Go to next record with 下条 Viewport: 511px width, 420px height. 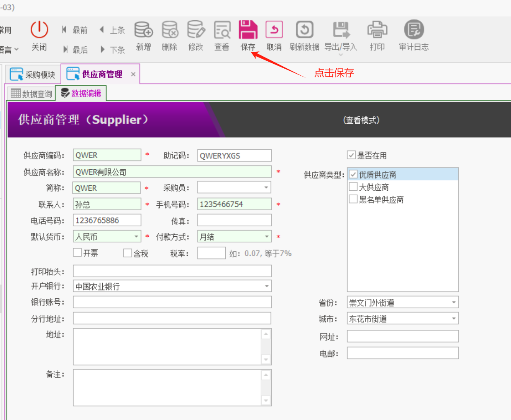tap(112, 50)
